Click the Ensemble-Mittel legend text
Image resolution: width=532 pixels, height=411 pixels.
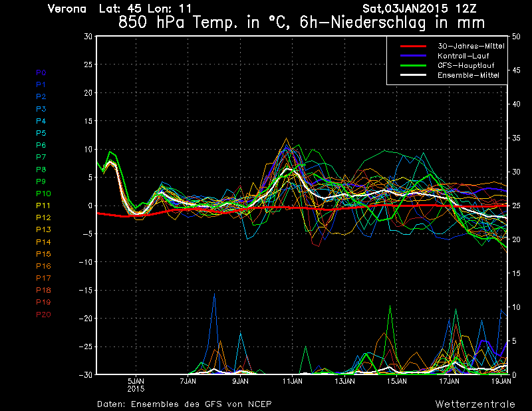click(468, 75)
